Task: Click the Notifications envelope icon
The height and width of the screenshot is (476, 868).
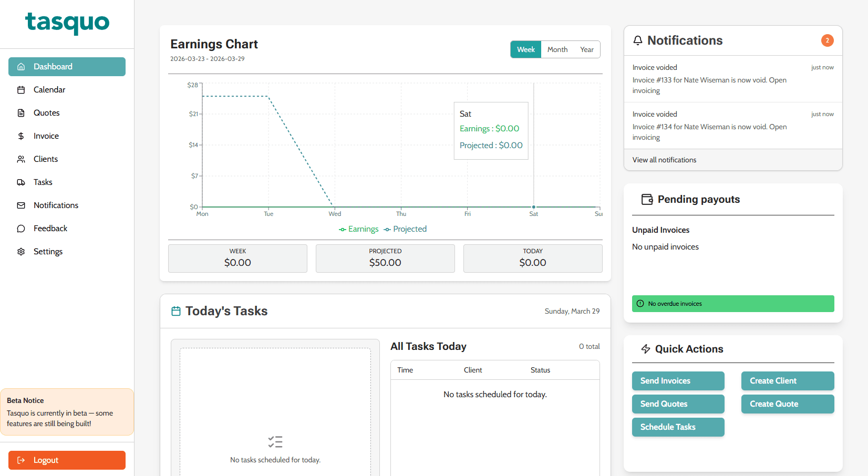Action: pos(21,205)
